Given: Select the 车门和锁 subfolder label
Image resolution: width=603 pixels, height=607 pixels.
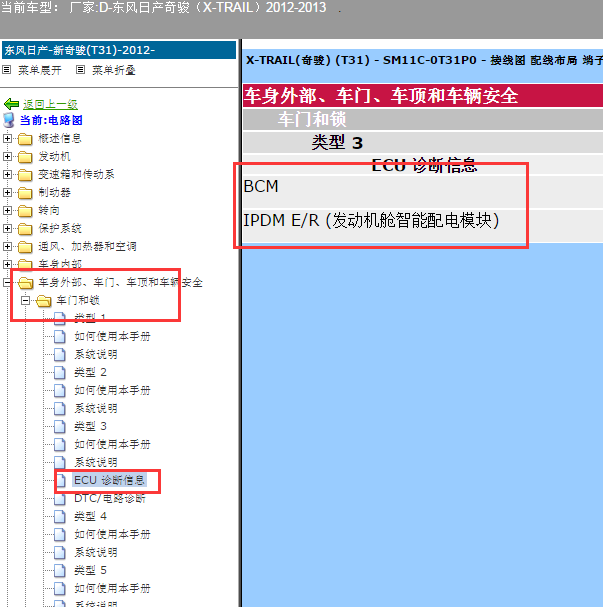Looking at the screenshot, I should click(x=78, y=301).
